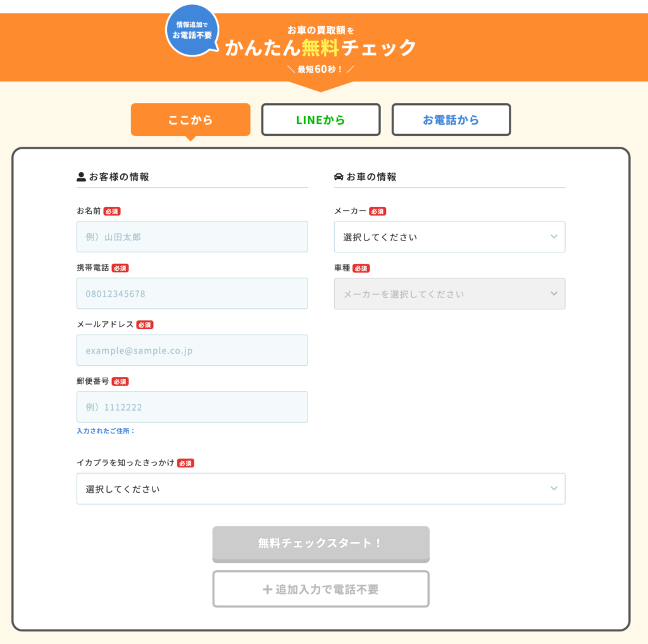This screenshot has height=644, width=648.
Task: Click the 必須 badge next to 郵便番号
Action: (x=120, y=381)
